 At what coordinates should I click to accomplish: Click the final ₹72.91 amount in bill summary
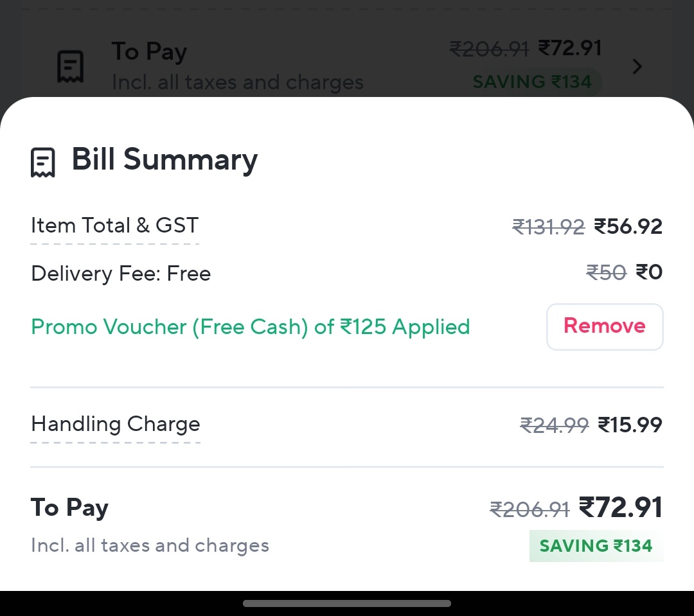(621, 507)
